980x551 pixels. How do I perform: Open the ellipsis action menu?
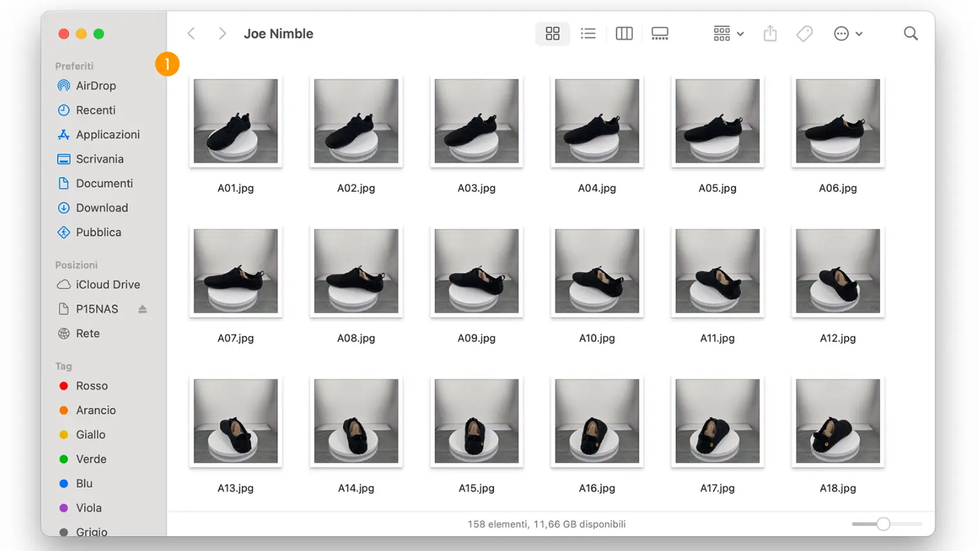click(847, 34)
